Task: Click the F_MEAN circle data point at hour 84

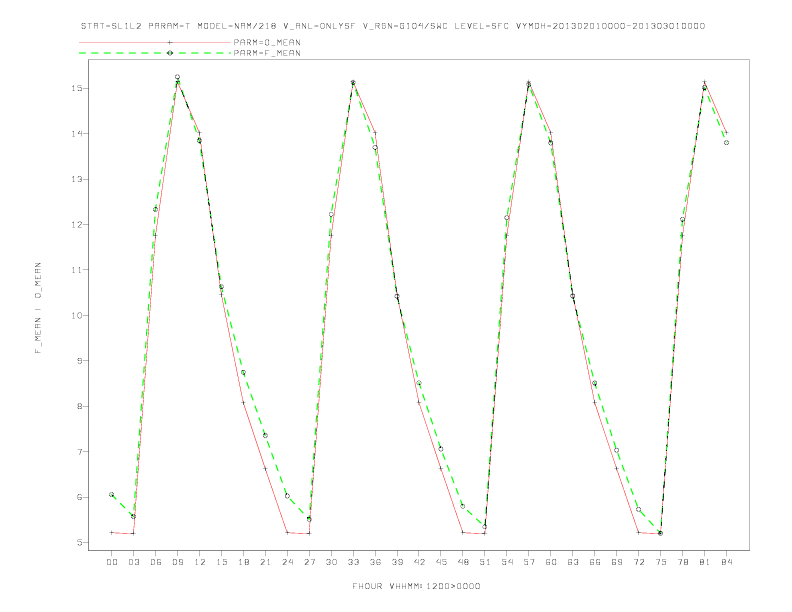Action: 726,142
